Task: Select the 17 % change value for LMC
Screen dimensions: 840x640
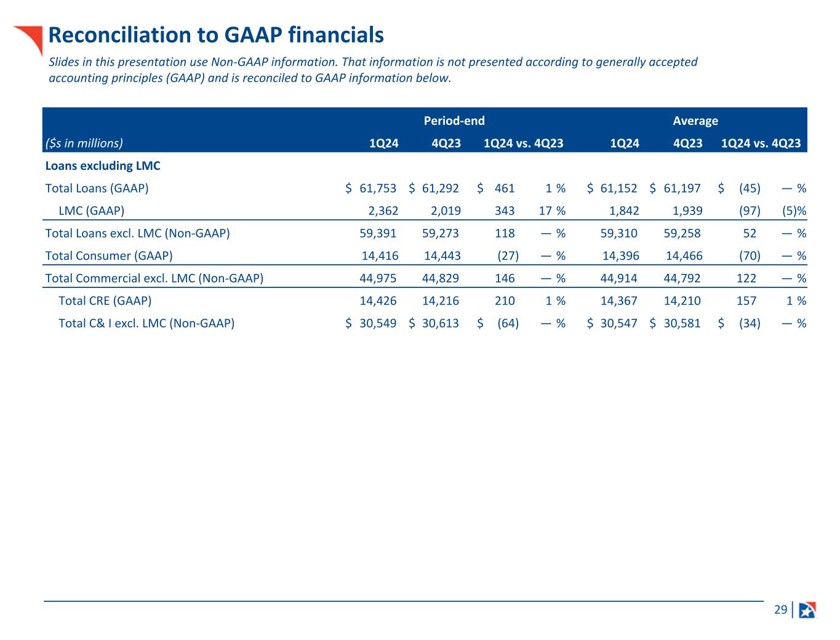Action: (552, 210)
